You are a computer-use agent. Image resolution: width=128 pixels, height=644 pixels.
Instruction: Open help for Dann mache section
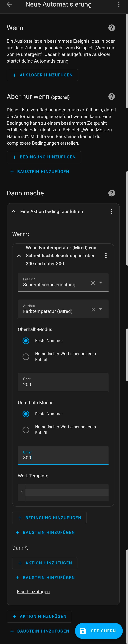point(112,193)
